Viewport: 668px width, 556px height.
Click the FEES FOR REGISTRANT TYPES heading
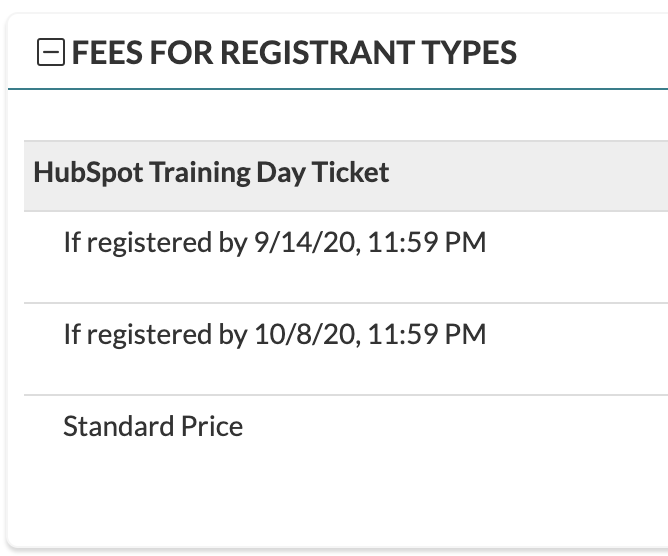tap(294, 52)
